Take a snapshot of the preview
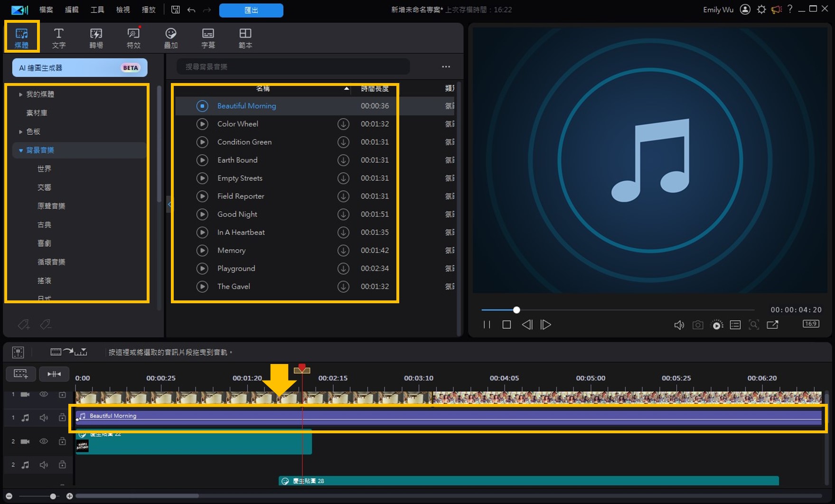The image size is (835, 504). 697,325
